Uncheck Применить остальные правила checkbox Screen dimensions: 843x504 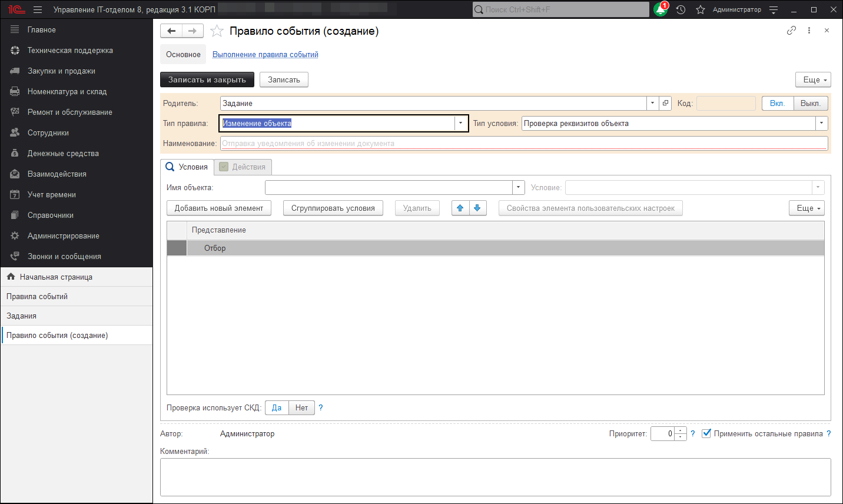706,433
